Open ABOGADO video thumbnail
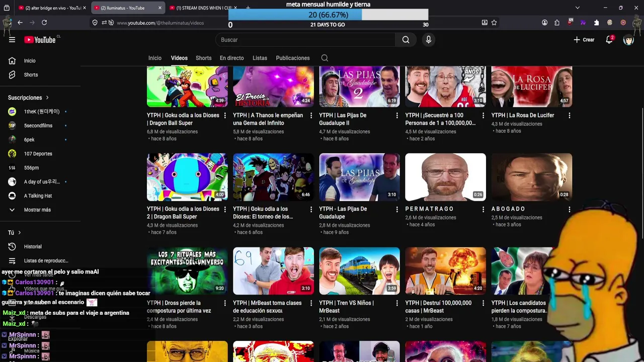This screenshot has height=362, width=644. (531, 177)
